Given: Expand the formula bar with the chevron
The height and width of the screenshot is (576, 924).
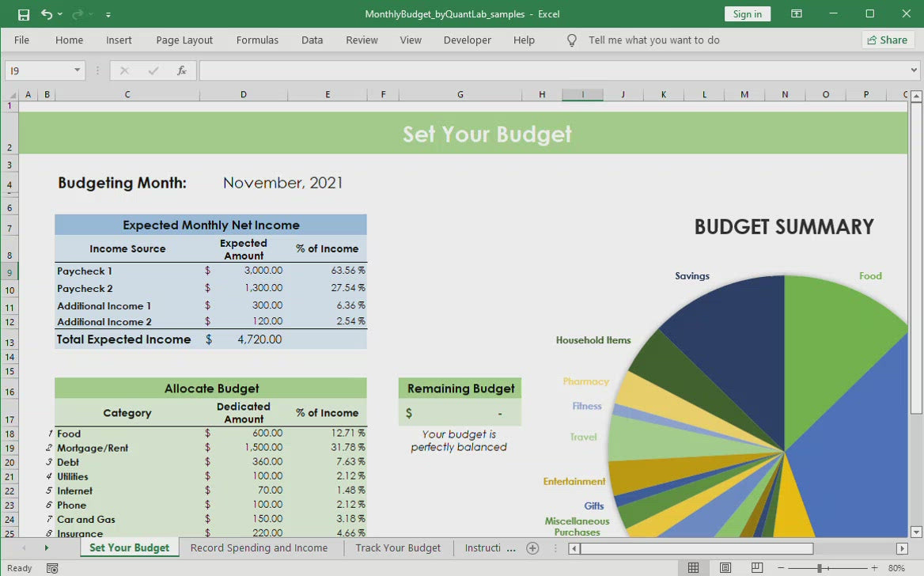Looking at the screenshot, I should (915, 70).
